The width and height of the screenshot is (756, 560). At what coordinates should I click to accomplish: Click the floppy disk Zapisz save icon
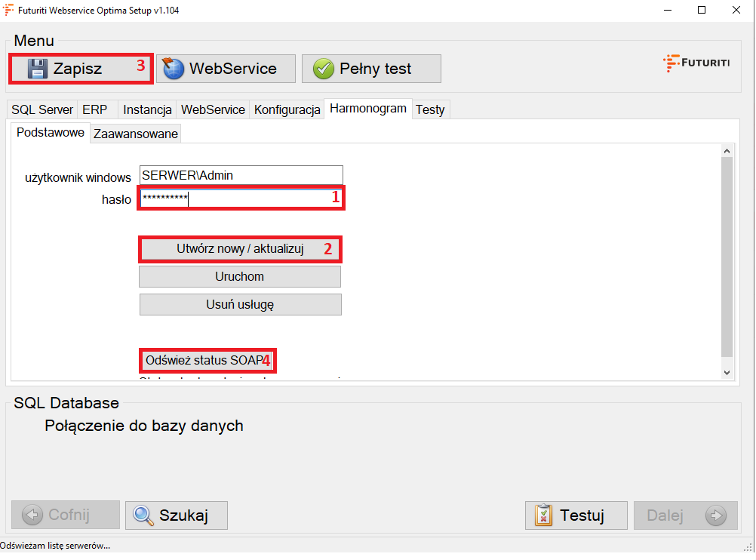[x=38, y=69]
